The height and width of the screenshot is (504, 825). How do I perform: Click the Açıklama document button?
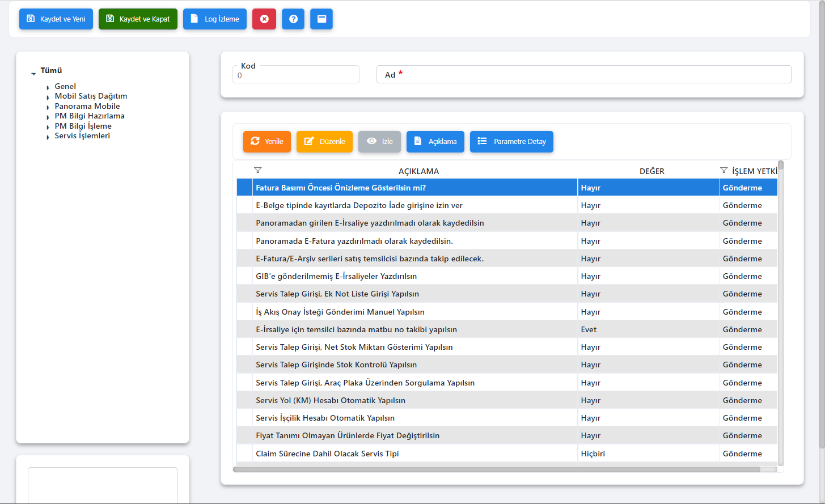[x=435, y=142]
